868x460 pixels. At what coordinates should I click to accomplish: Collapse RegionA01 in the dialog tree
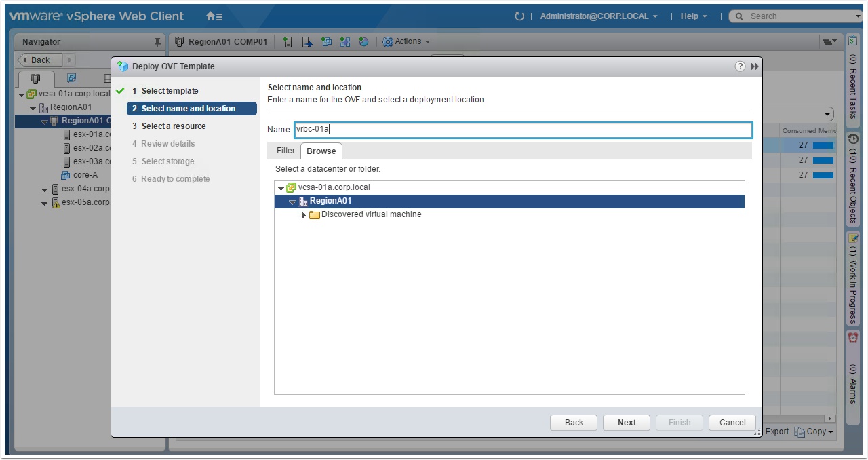293,202
